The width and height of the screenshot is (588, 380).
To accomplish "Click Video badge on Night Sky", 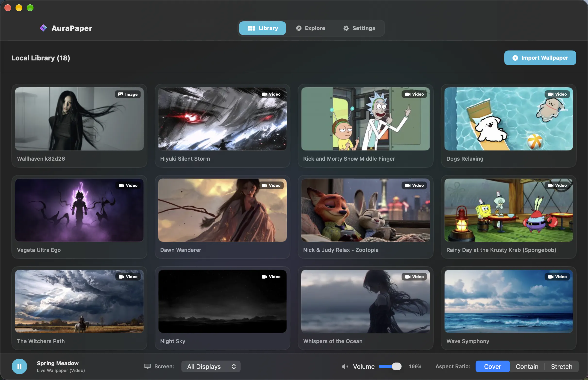I will point(271,277).
